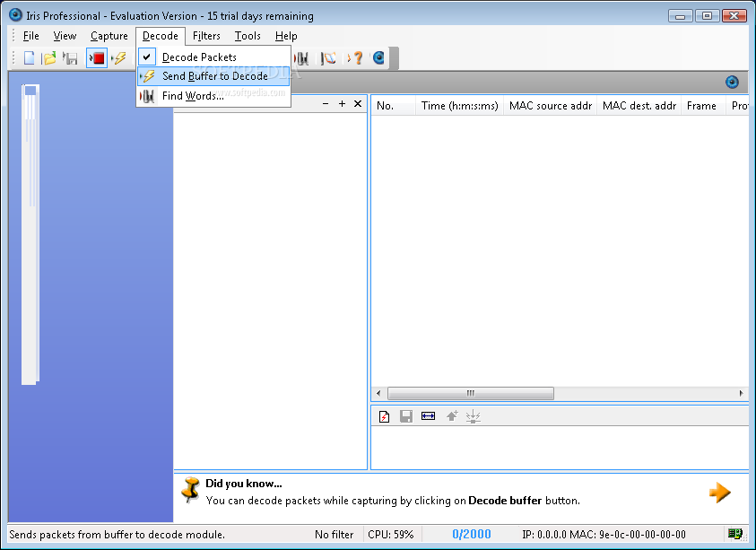Image resolution: width=756 pixels, height=550 pixels.
Task: Click the Time (h:m:s:ms) column header
Action: (x=459, y=106)
